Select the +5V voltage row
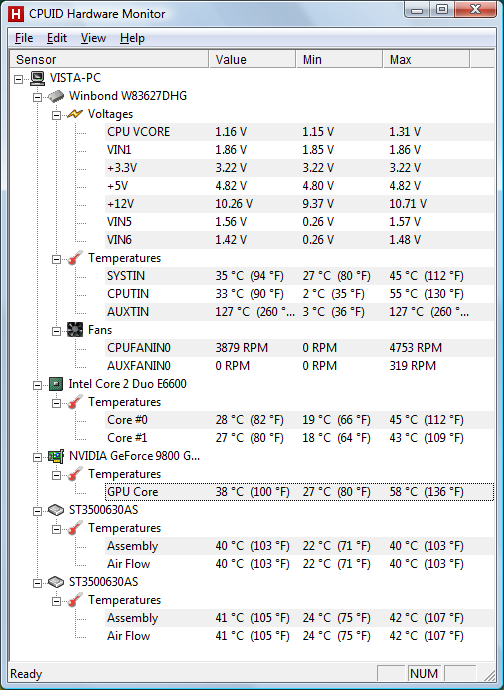 click(299, 186)
